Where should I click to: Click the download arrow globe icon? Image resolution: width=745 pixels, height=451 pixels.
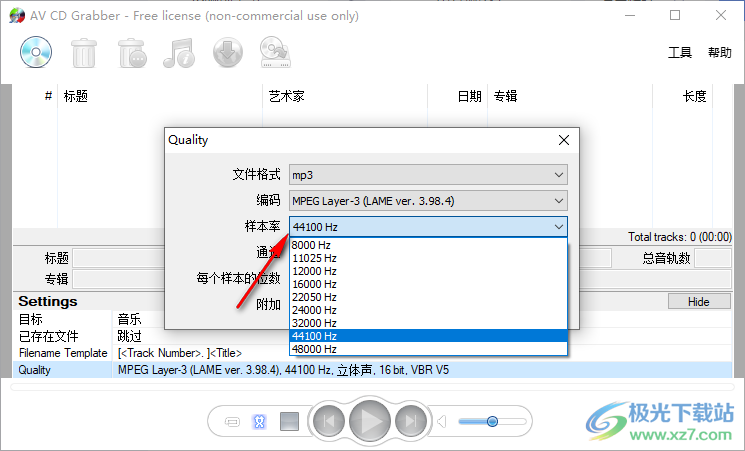click(228, 52)
